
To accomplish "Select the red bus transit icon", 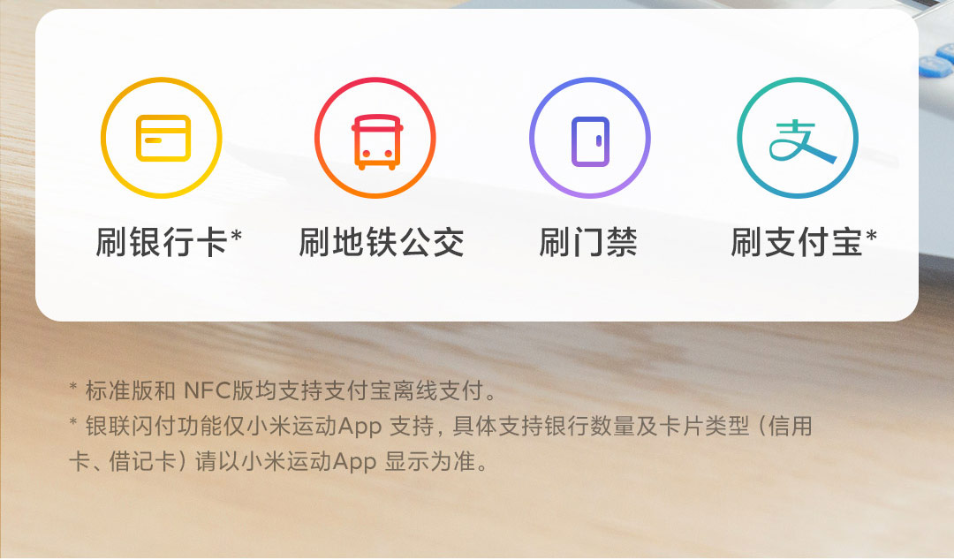I will (375, 138).
